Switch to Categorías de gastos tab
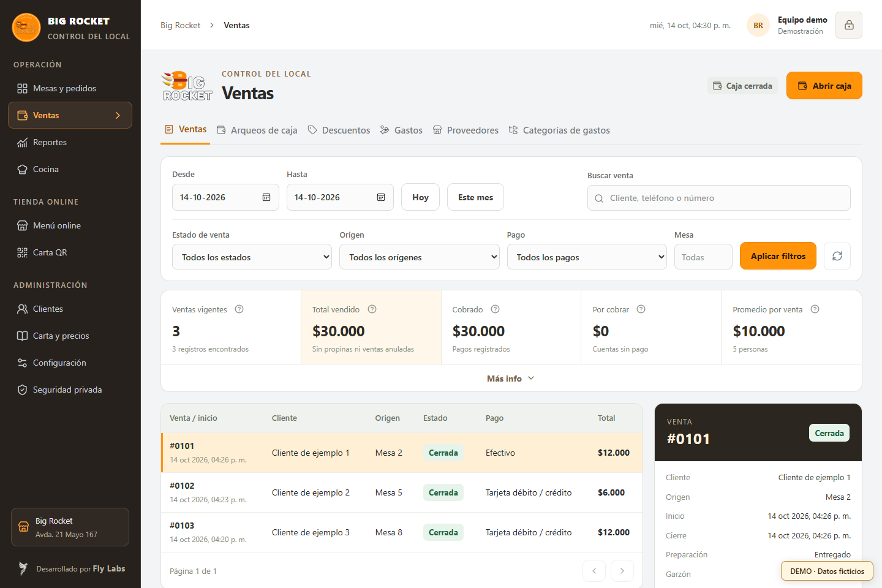This screenshot has width=882, height=588. click(559, 130)
